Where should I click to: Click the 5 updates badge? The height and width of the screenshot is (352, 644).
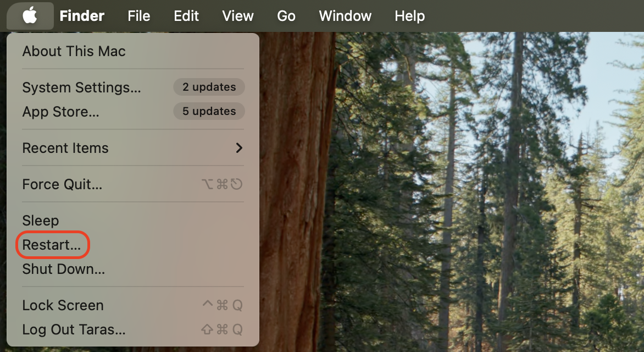tap(209, 111)
